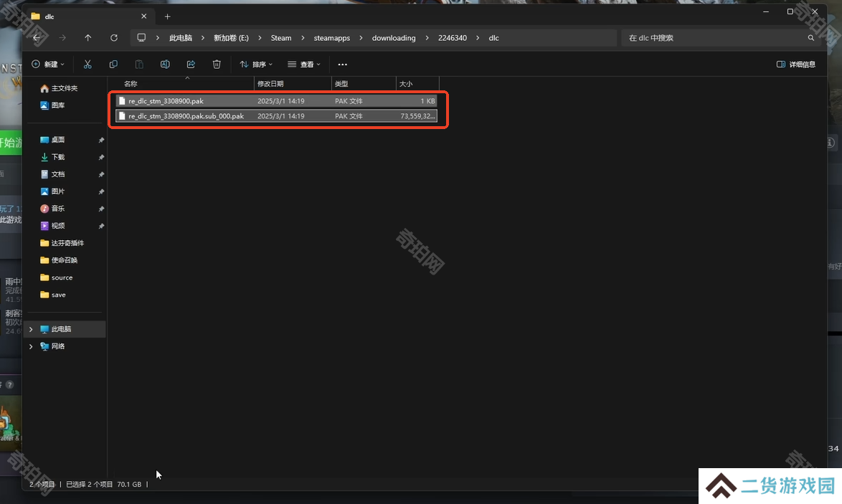Screen dimensions: 842x504
Task: Close the dlc tab
Action: [144, 16]
